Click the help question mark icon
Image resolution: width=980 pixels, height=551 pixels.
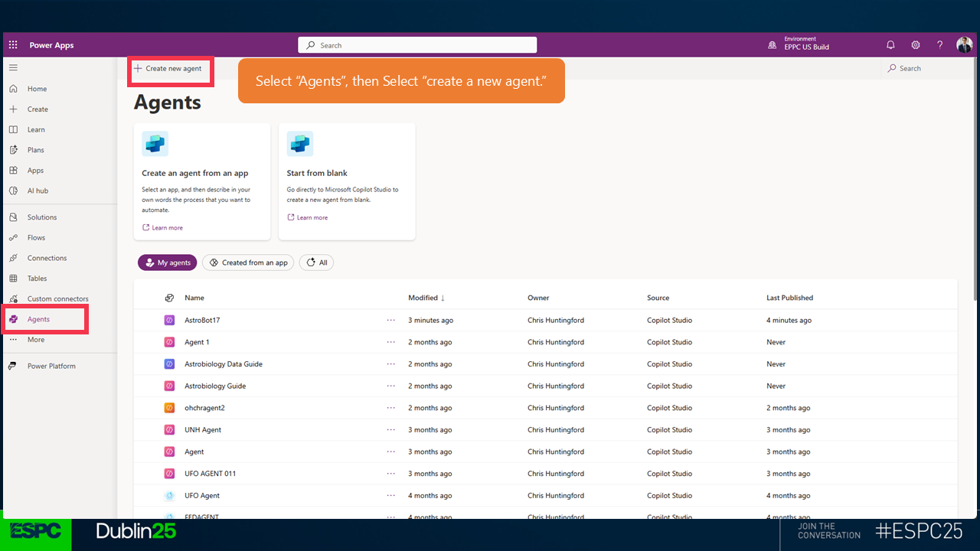tap(939, 45)
